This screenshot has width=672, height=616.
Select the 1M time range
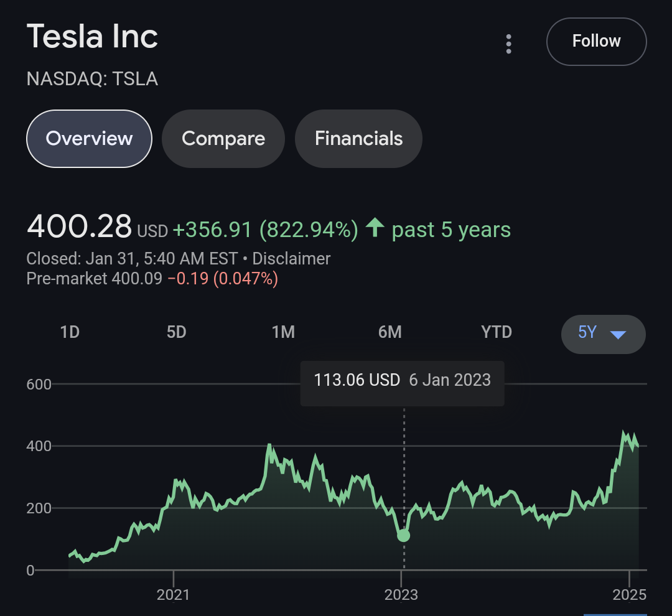[283, 332]
